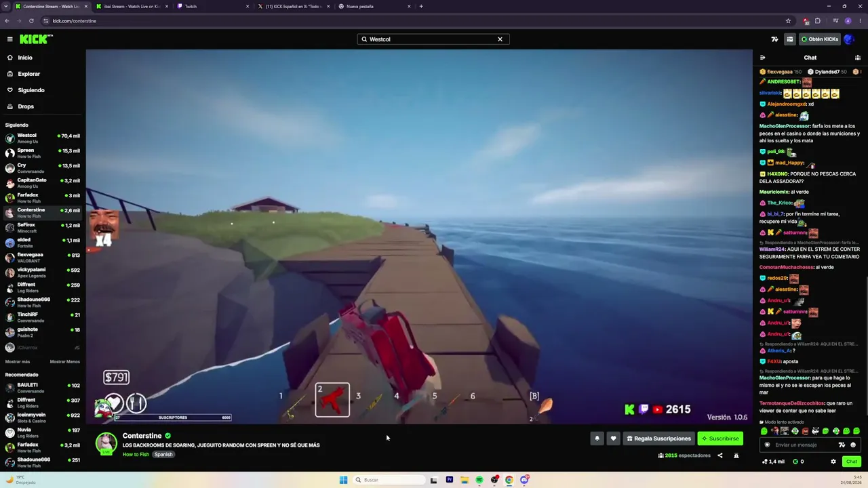Open Cry channel in following list
The height and width of the screenshot is (488, 868).
click(43, 168)
